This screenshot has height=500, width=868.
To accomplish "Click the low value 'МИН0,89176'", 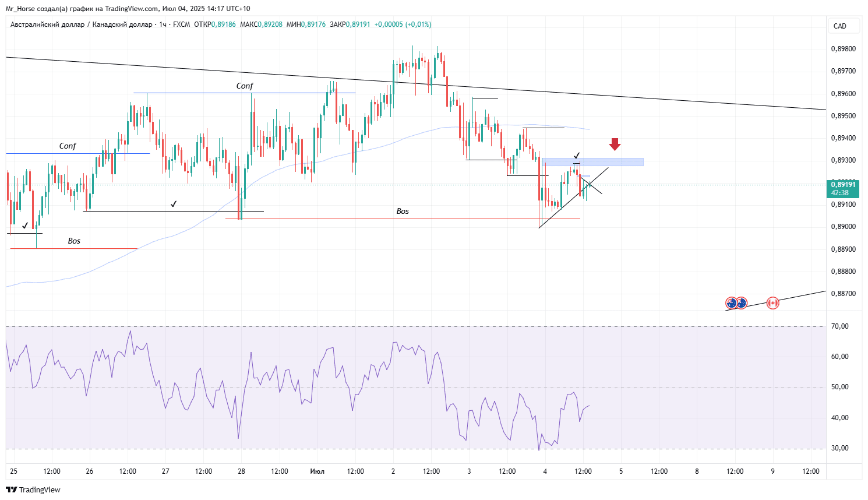I will [306, 24].
